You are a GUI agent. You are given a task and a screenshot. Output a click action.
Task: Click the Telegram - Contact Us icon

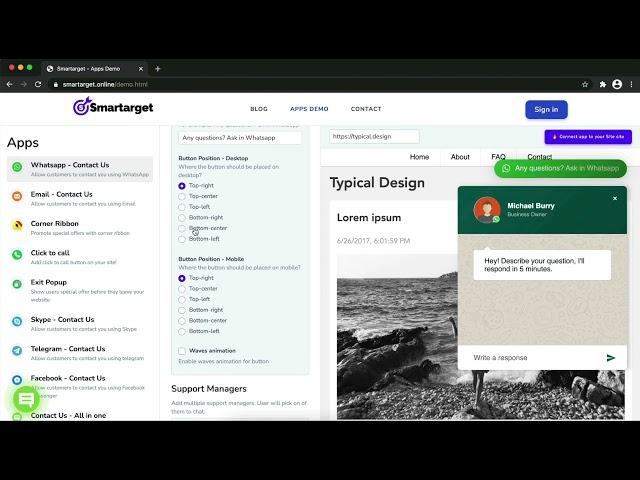tap(17, 351)
